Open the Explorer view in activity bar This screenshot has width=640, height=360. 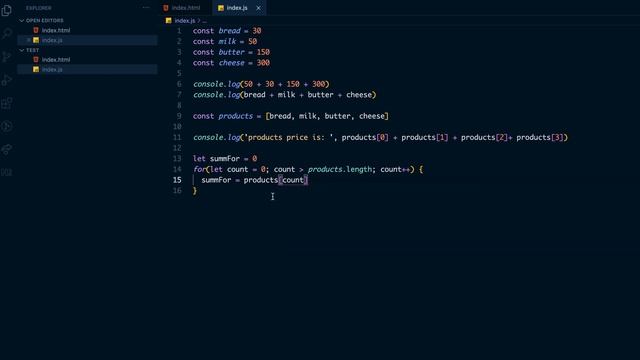click(x=7, y=10)
